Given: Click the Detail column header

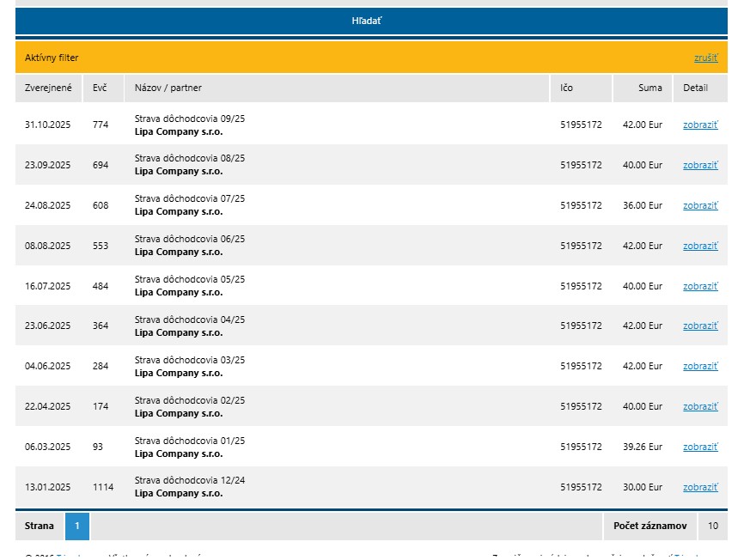Looking at the screenshot, I should pyautogui.click(x=695, y=88).
